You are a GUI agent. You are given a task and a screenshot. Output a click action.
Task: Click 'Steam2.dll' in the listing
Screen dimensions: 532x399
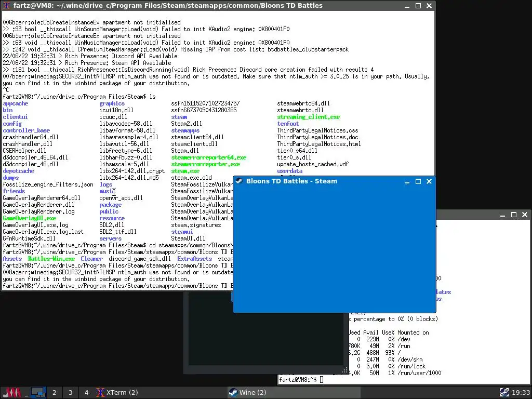[187, 124]
